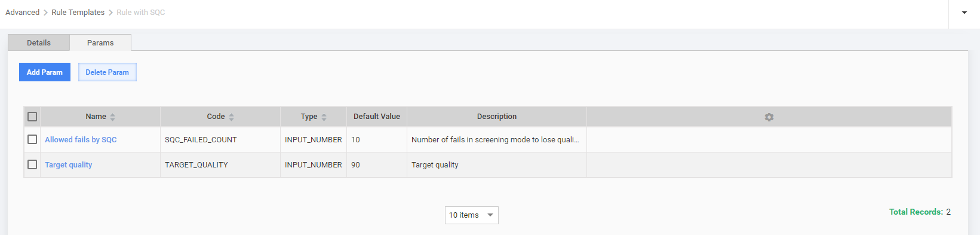Click the Delete Param button

point(107,72)
